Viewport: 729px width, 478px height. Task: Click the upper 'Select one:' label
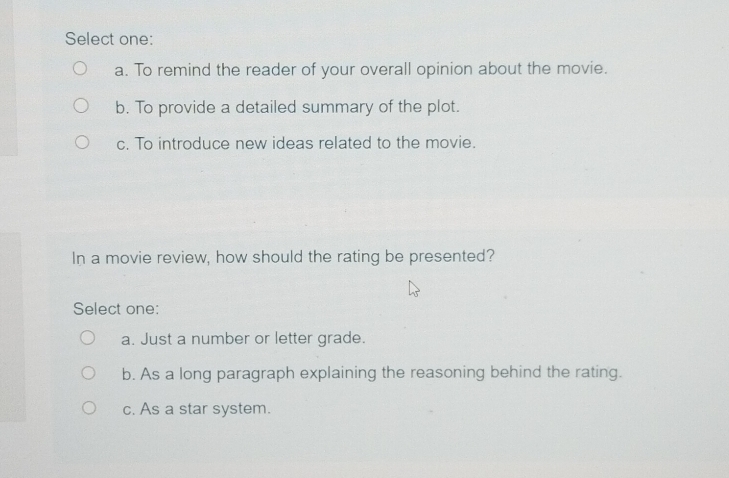click(109, 39)
